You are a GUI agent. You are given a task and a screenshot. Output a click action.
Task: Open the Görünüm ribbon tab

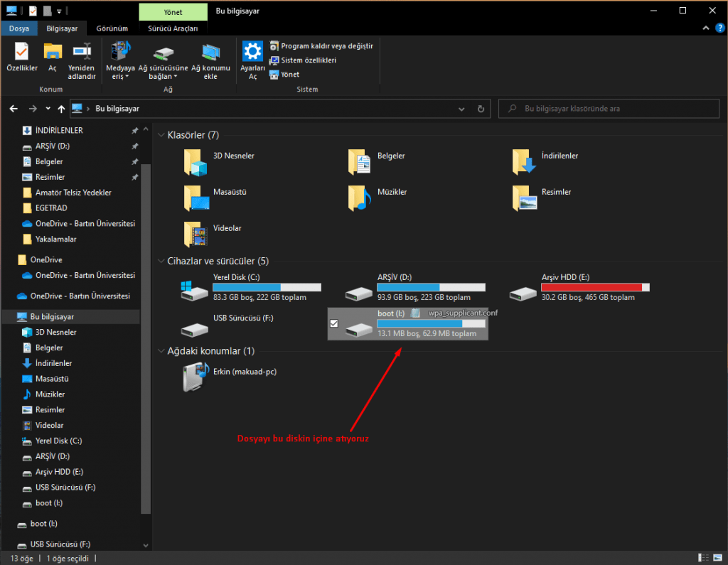(x=112, y=28)
